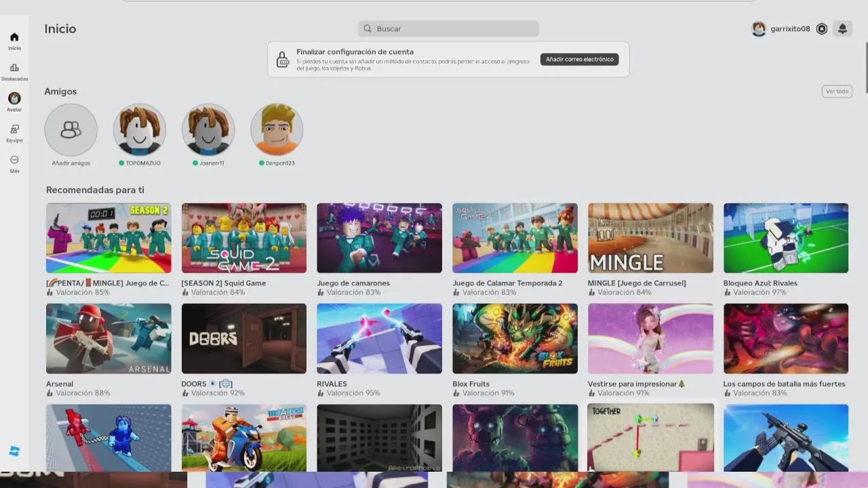The width and height of the screenshot is (868, 488).
Task: Open the garrixito08 username link
Action: pos(790,28)
